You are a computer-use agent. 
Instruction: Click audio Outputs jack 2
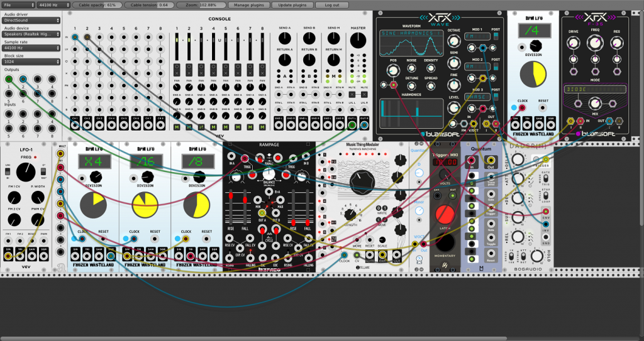point(23,79)
